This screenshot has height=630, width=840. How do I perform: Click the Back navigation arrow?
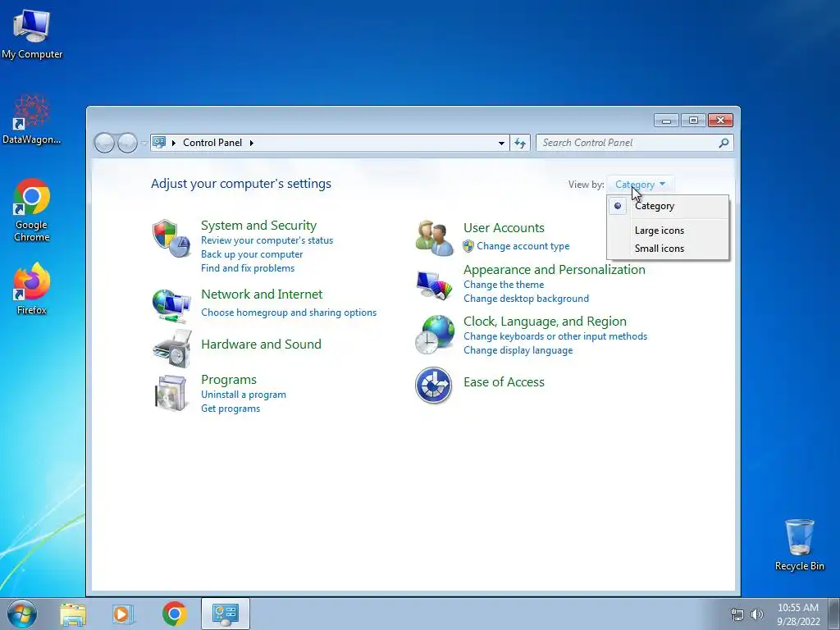(x=104, y=143)
